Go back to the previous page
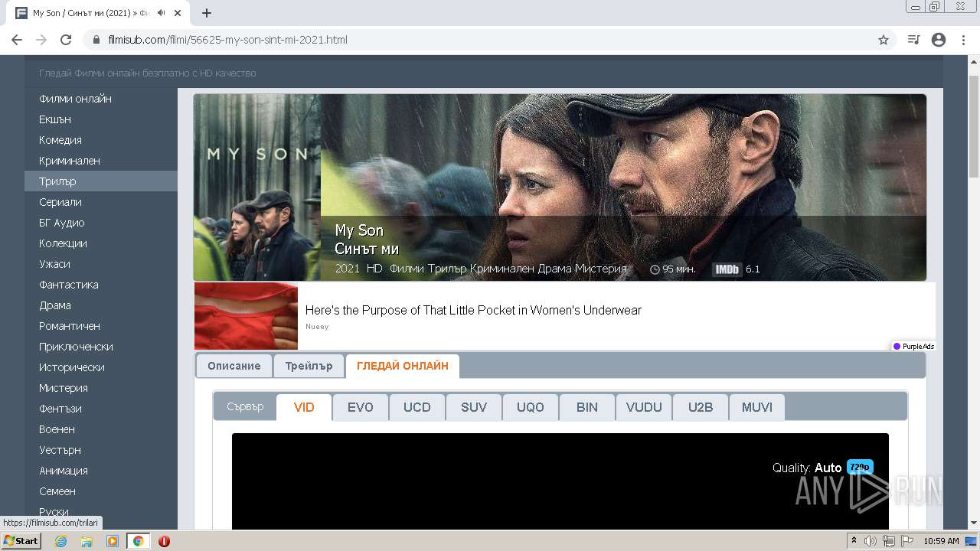Image resolution: width=980 pixels, height=551 pixels. [17, 40]
